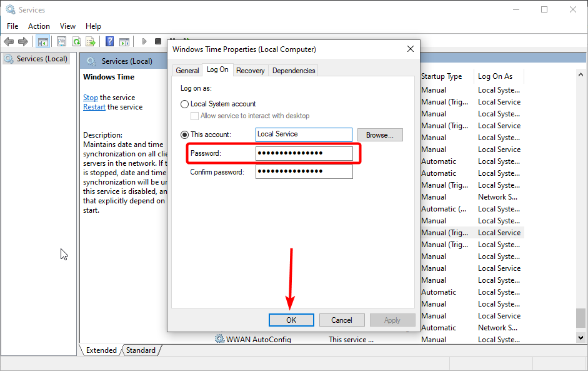Sort by the Startup Type column header

441,76
